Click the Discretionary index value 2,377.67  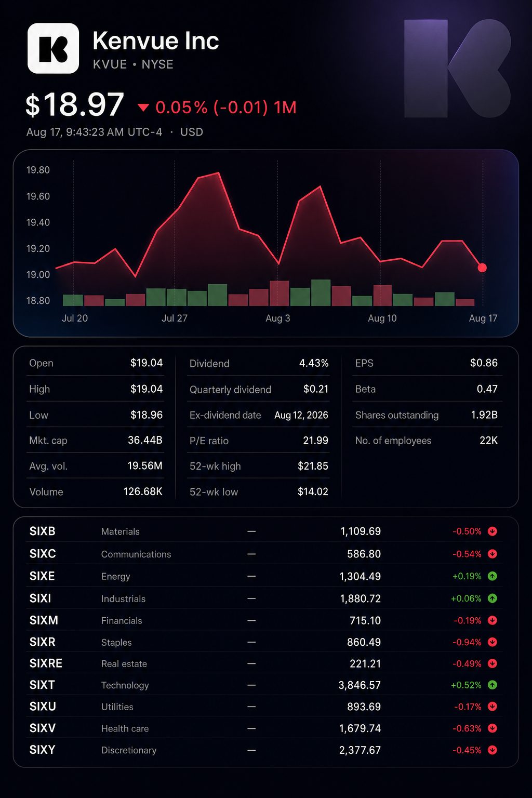360,750
